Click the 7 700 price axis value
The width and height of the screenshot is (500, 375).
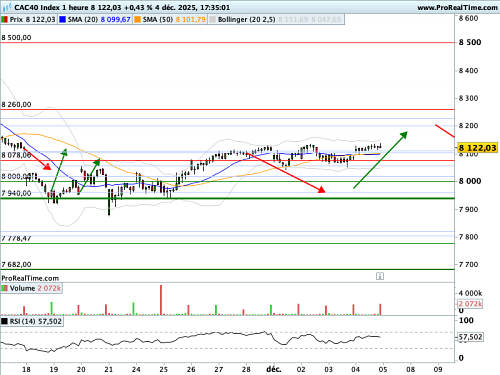(468, 265)
